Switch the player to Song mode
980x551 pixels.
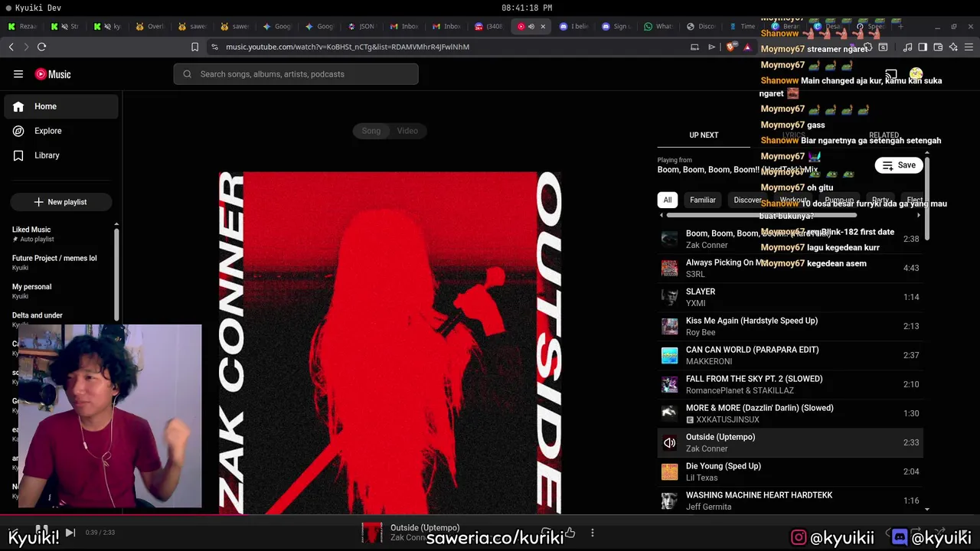tap(371, 131)
